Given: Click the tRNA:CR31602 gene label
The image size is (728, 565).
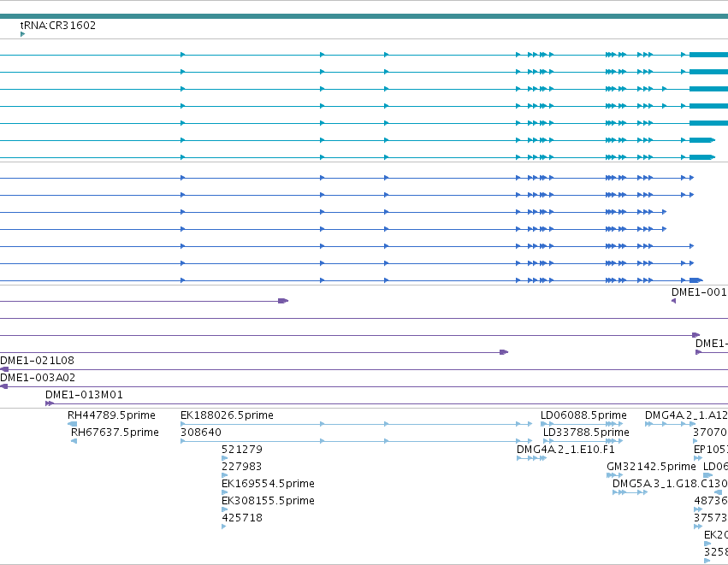Looking at the screenshot, I should coord(58,25).
